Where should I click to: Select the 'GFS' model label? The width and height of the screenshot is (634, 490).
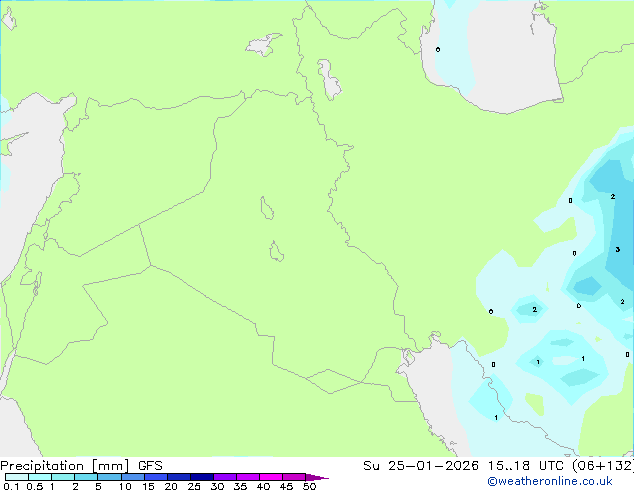(150, 466)
